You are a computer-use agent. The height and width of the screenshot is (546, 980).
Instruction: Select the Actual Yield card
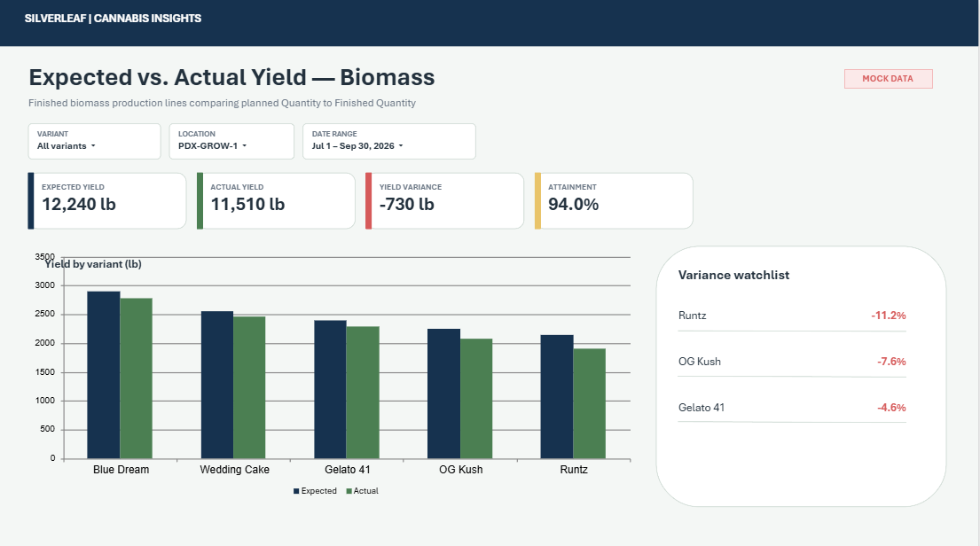tap(276, 201)
